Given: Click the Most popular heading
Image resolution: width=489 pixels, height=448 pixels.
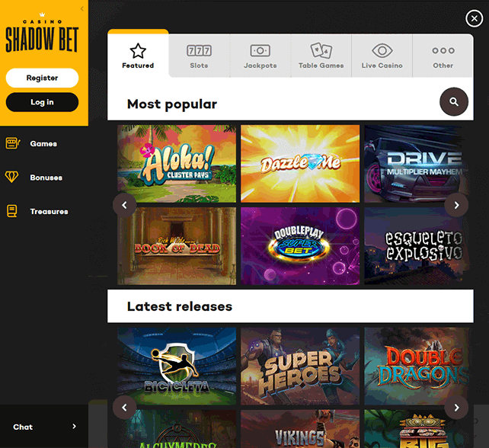Looking at the screenshot, I should 172,104.
